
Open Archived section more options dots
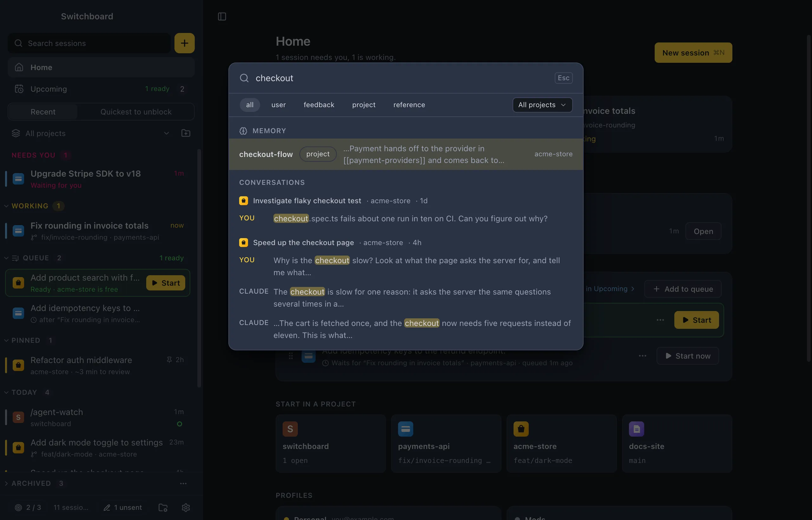(x=183, y=484)
